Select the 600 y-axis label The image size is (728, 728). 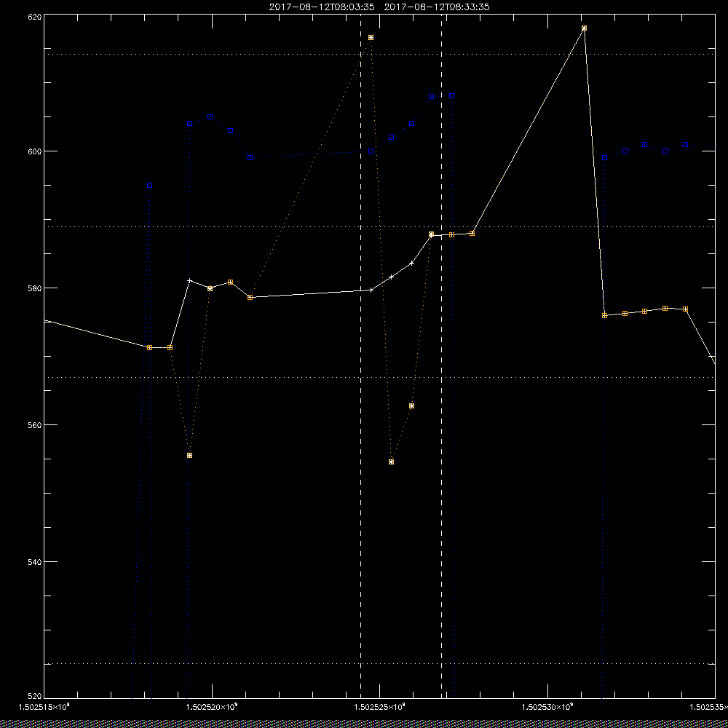pyautogui.click(x=35, y=151)
